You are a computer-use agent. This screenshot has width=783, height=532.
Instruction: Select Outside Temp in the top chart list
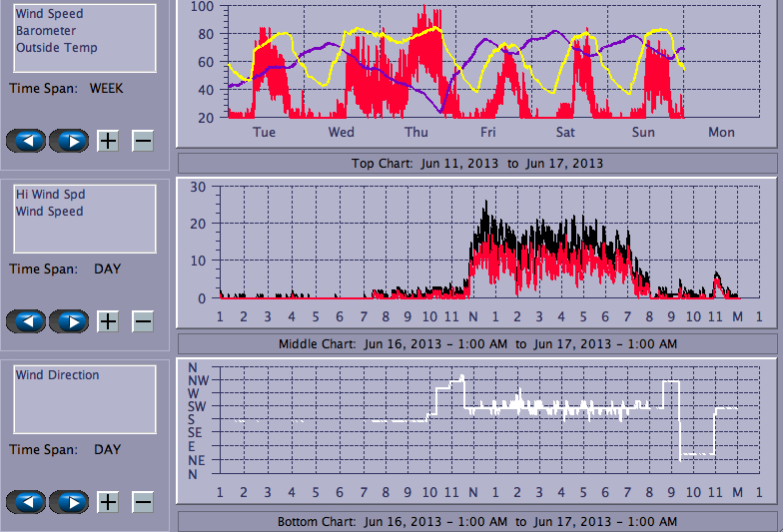click(56, 48)
